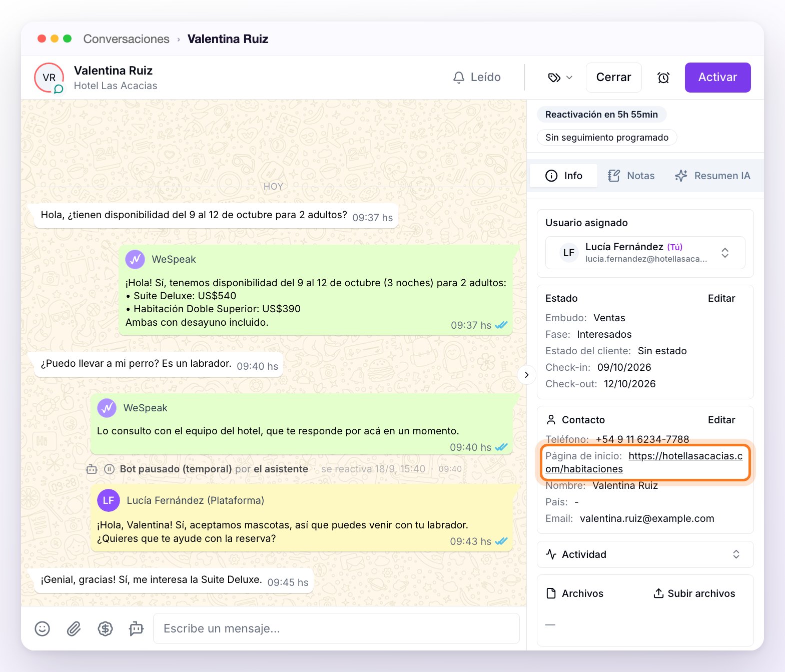The height and width of the screenshot is (672, 785).
Task: Click the VR contact avatar
Action: point(49,78)
